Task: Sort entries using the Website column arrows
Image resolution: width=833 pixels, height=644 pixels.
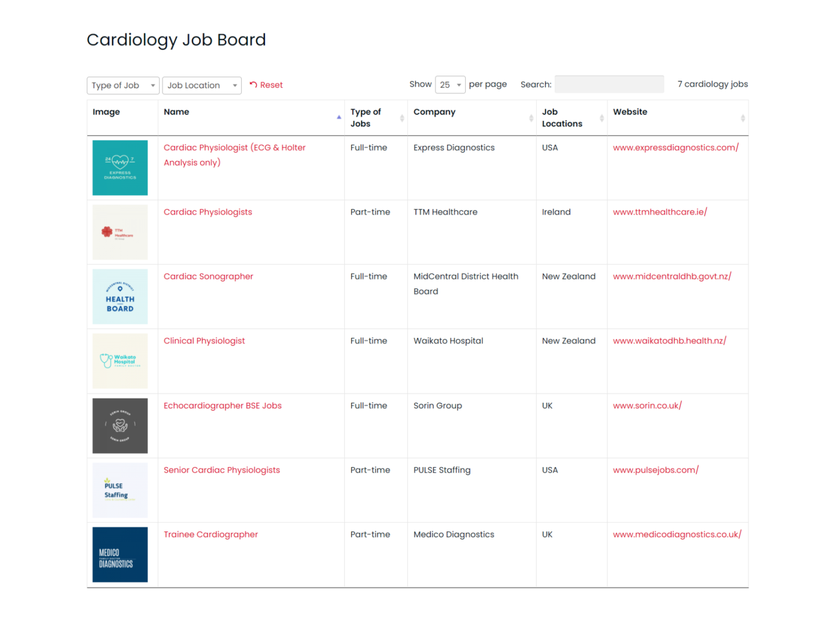Action: pos(742,117)
